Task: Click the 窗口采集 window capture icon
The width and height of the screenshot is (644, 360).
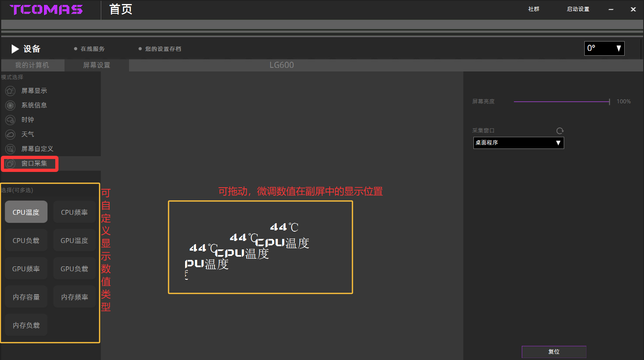Action: coord(10,163)
